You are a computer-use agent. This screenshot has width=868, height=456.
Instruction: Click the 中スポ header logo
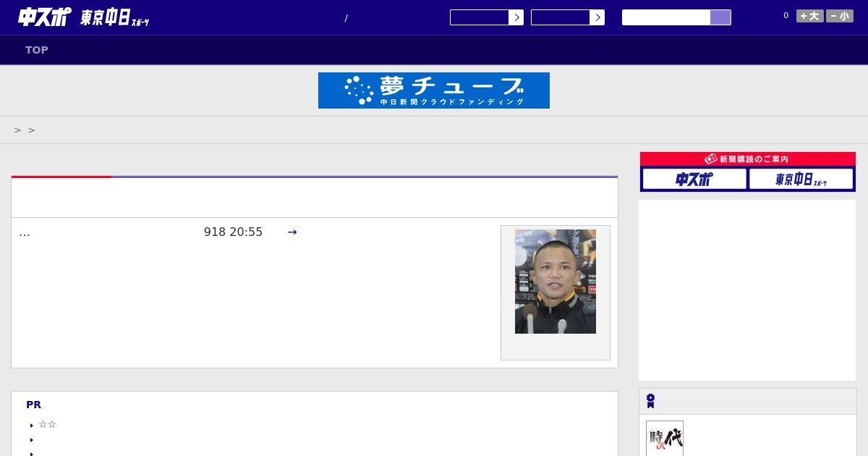45,17
